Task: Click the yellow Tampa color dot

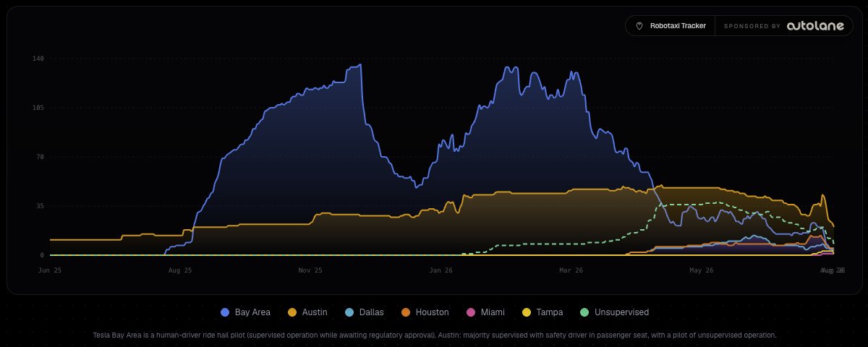Action: click(x=527, y=312)
